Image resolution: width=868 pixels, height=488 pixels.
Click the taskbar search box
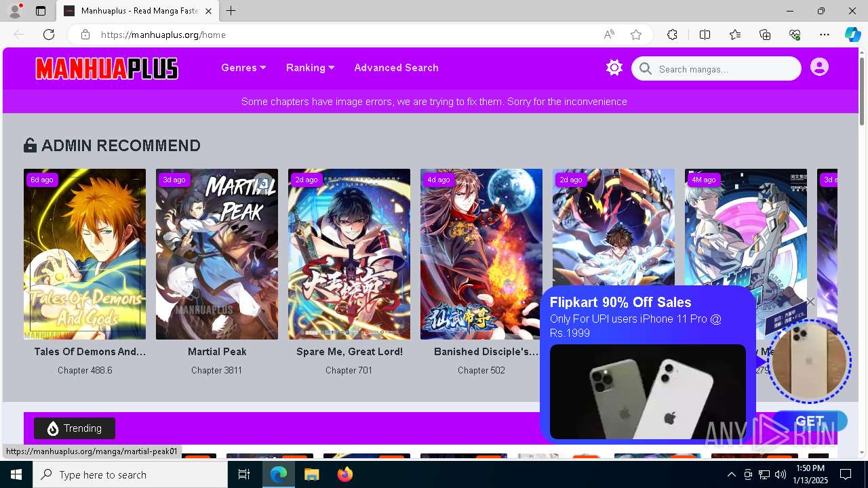(x=130, y=474)
